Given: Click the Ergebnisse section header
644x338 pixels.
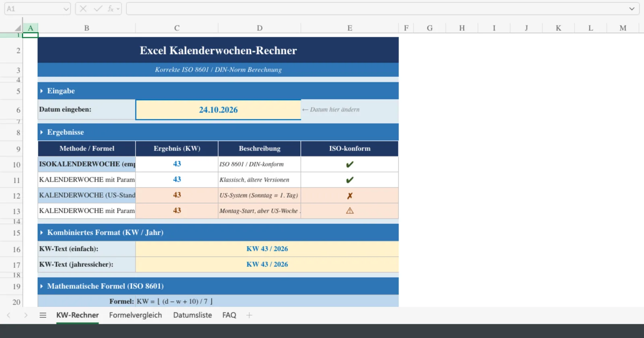Looking at the screenshot, I should 218,132.
